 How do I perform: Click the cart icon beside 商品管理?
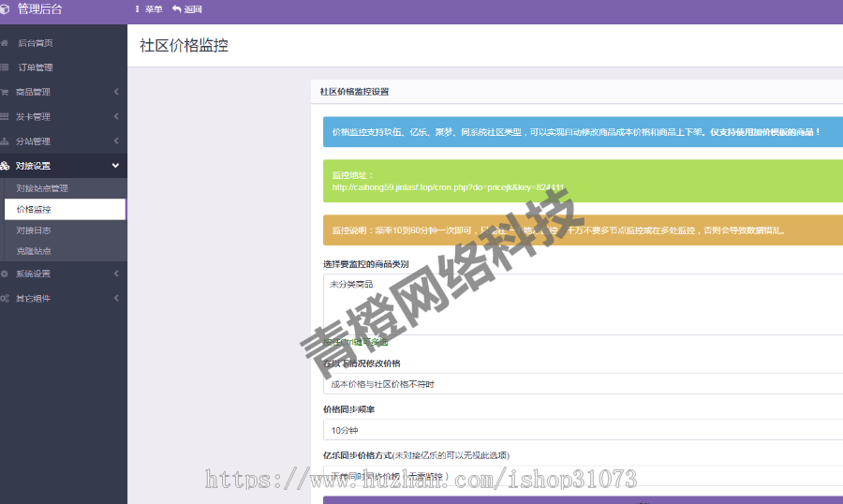tap(5, 92)
